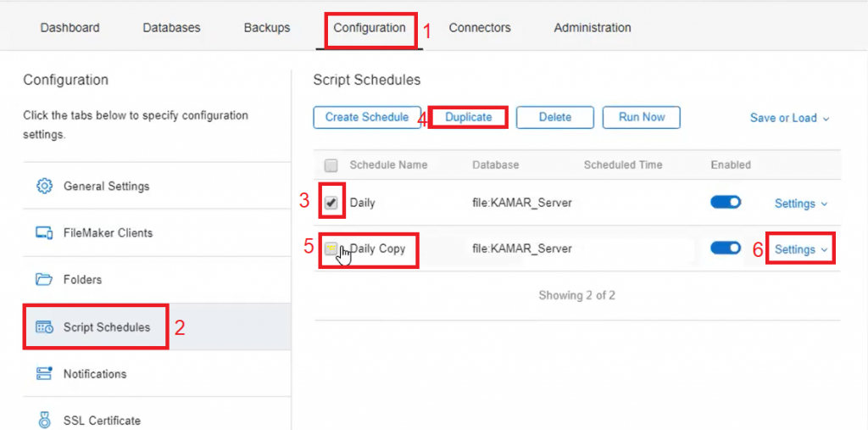The width and height of the screenshot is (868, 430).
Task: Disable the Daily schedule enabled toggle
Action: click(726, 203)
